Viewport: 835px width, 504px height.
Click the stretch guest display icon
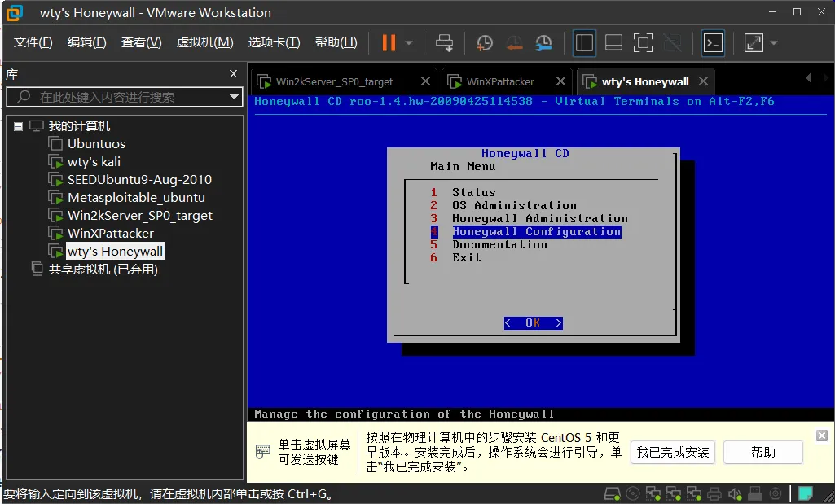coord(754,42)
